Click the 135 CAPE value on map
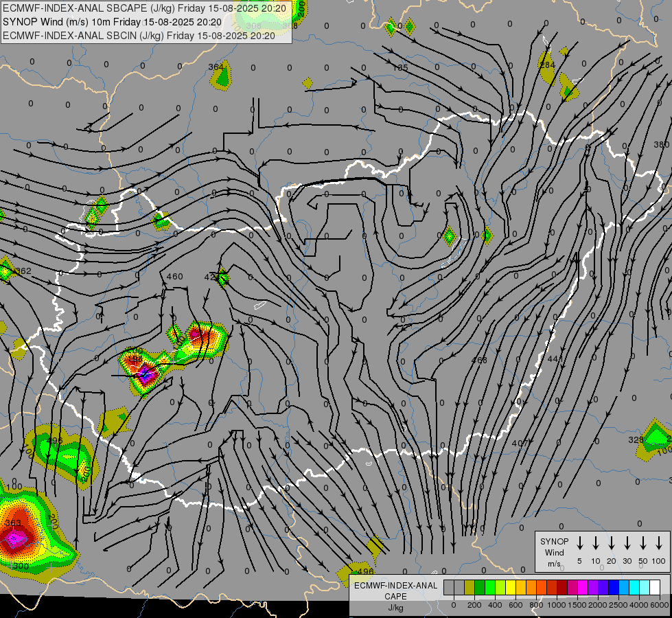This screenshot has height=618, width=672. (400, 68)
